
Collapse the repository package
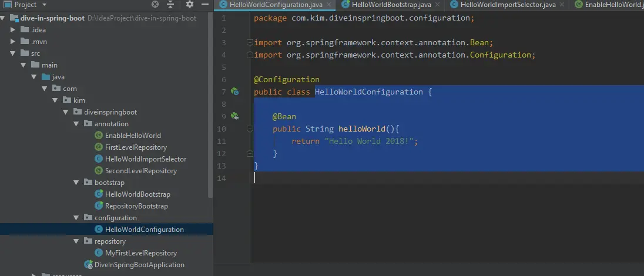pyautogui.click(x=76, y=241)
